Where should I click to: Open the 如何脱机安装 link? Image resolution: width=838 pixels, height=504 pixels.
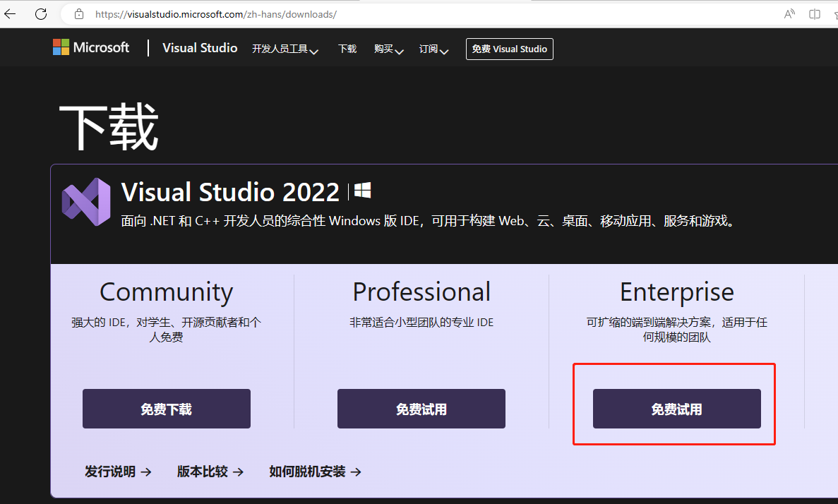pos(316,472)
